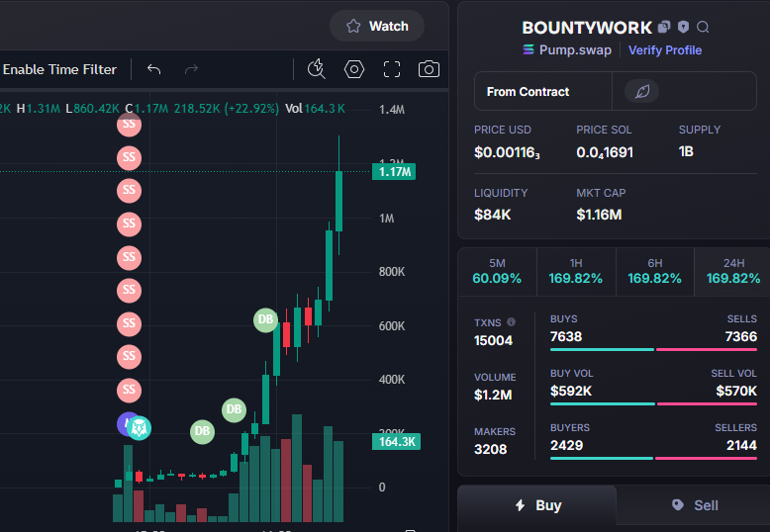
Task: Select the 5M timeframe tab
Action: [x=497, y=271]
